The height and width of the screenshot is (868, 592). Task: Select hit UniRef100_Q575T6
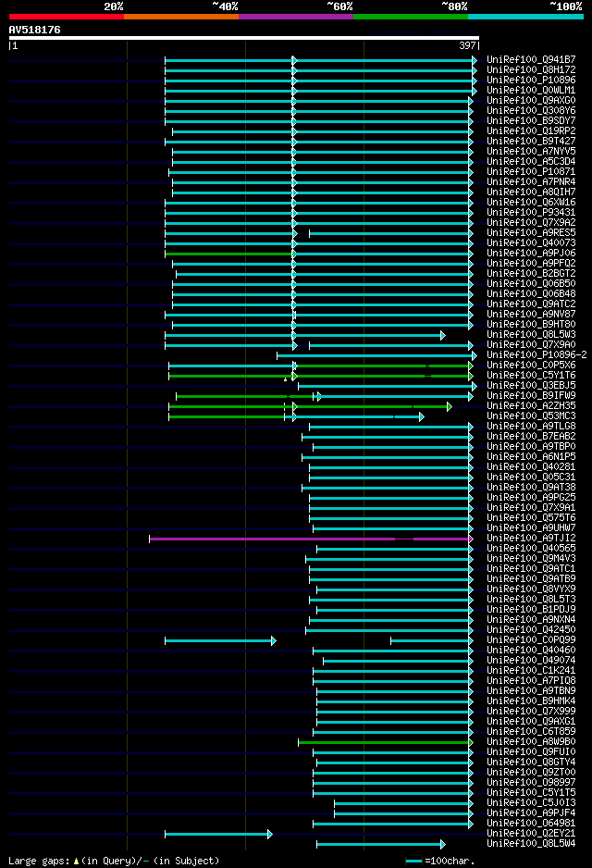click(531, 517)
